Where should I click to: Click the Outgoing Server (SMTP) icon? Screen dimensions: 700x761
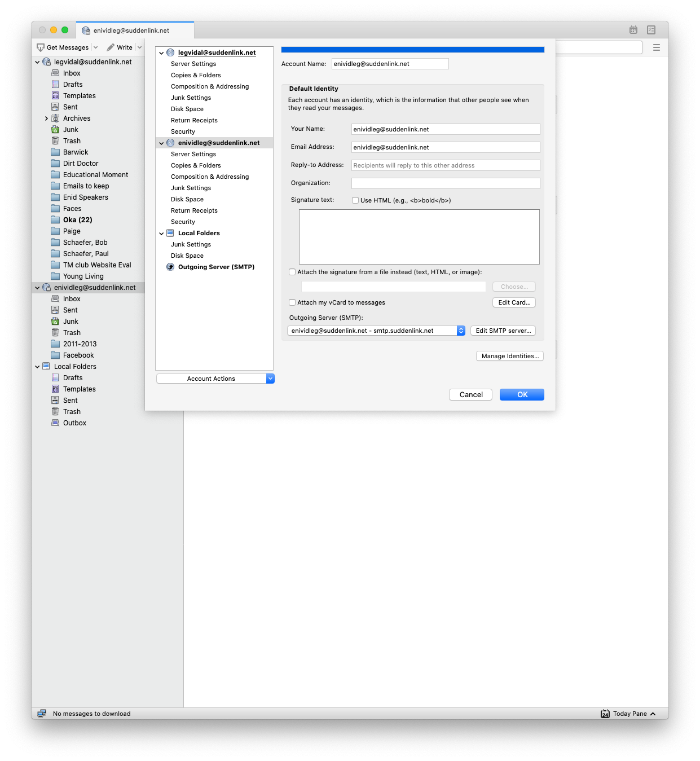click(x=170, y=267)
